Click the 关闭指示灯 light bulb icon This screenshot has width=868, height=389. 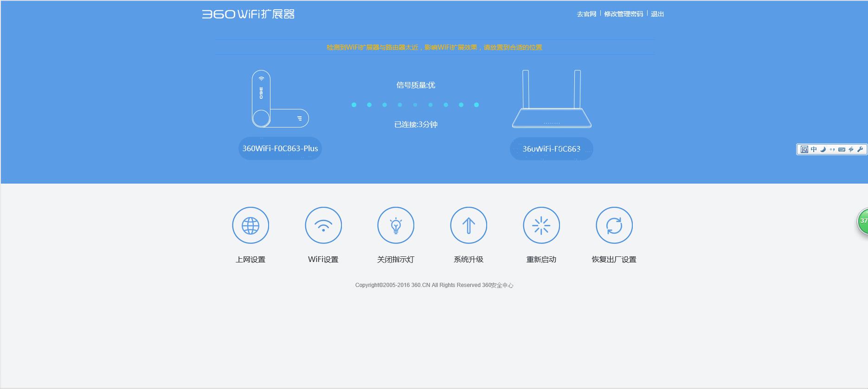coord(396,225)
